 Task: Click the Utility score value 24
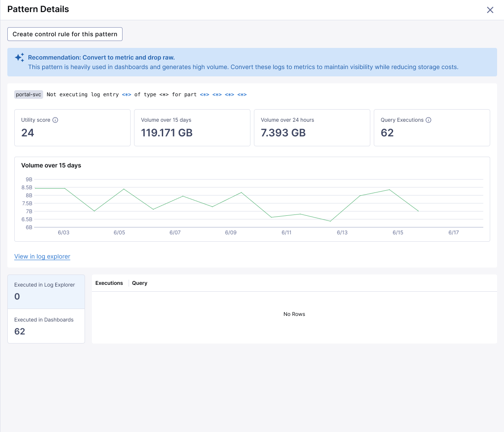pos(28,133)
